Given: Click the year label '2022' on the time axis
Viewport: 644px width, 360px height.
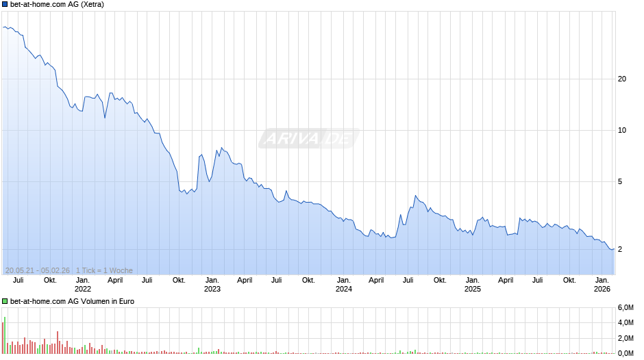Looking at the screenshot, I should tap(82, 289).
